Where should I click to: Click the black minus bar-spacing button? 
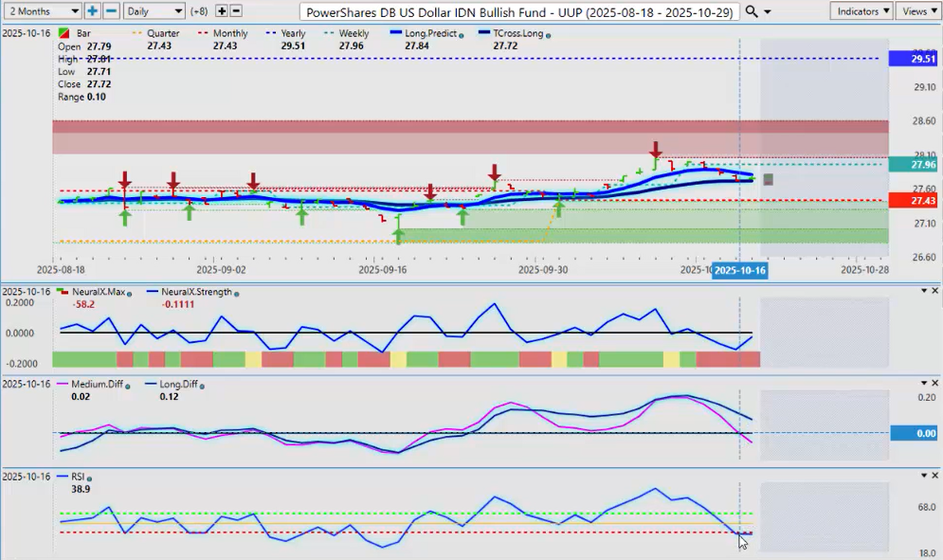(237, 10)
